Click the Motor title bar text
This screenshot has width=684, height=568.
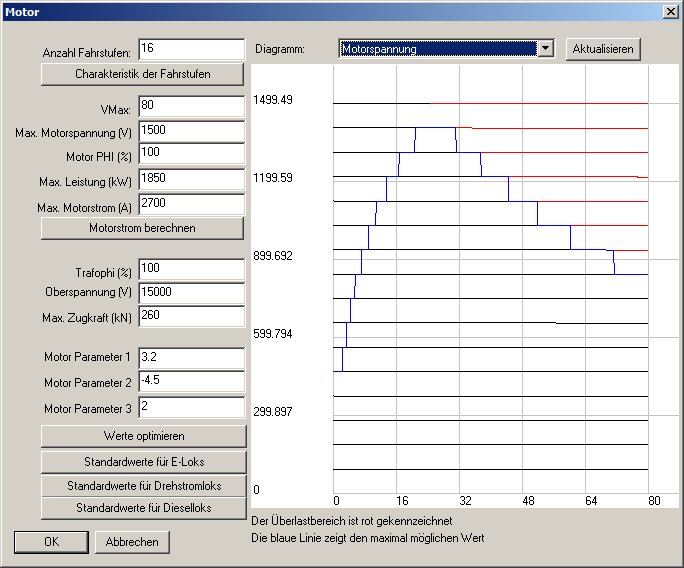click(22, 12)
